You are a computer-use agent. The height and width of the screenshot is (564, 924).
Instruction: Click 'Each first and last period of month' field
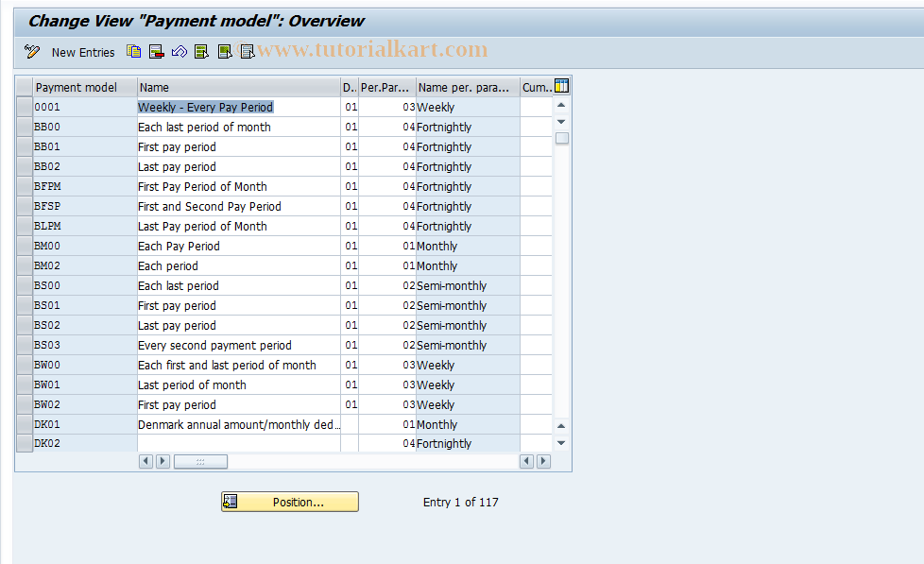(x=239, y=365)
